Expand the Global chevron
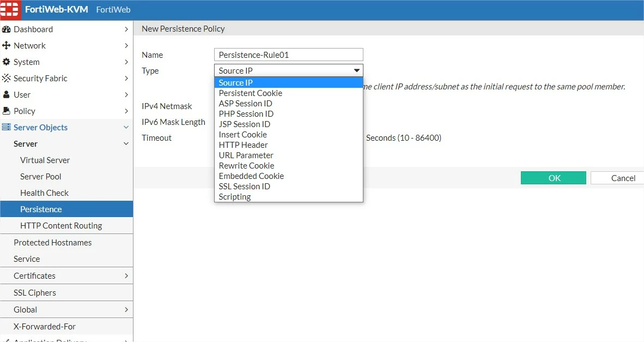Image resolution: width=644 pixels, height=342 pixels. point(126,309)
